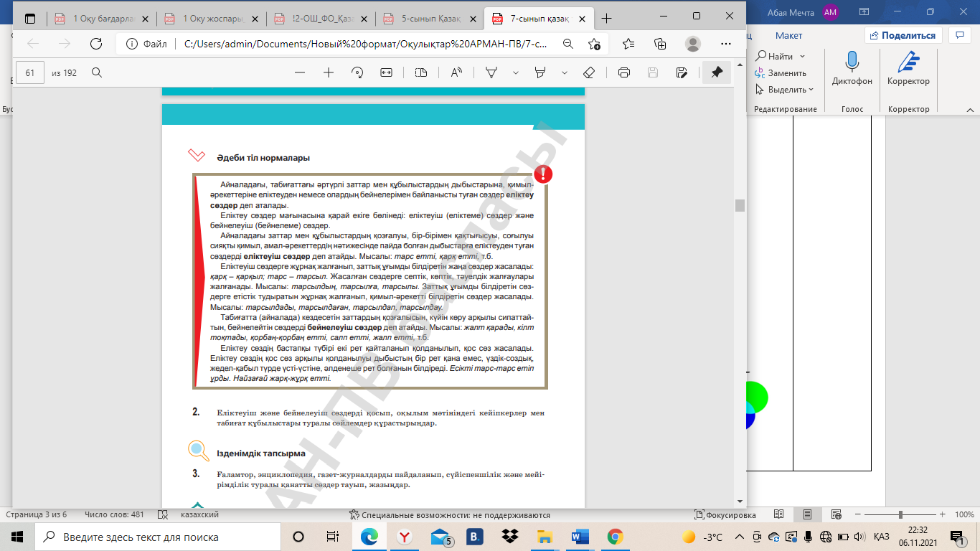Switch Word to Print layout view
Viewport: 980px width, 551px height.
tap(807, 514)
